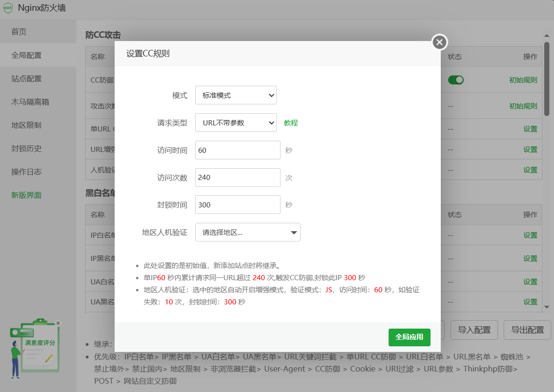Open the 满意度评分 satisfaction survey image
Image resolution: width=554 pixels, height=392 pixels.
point(34,349)
